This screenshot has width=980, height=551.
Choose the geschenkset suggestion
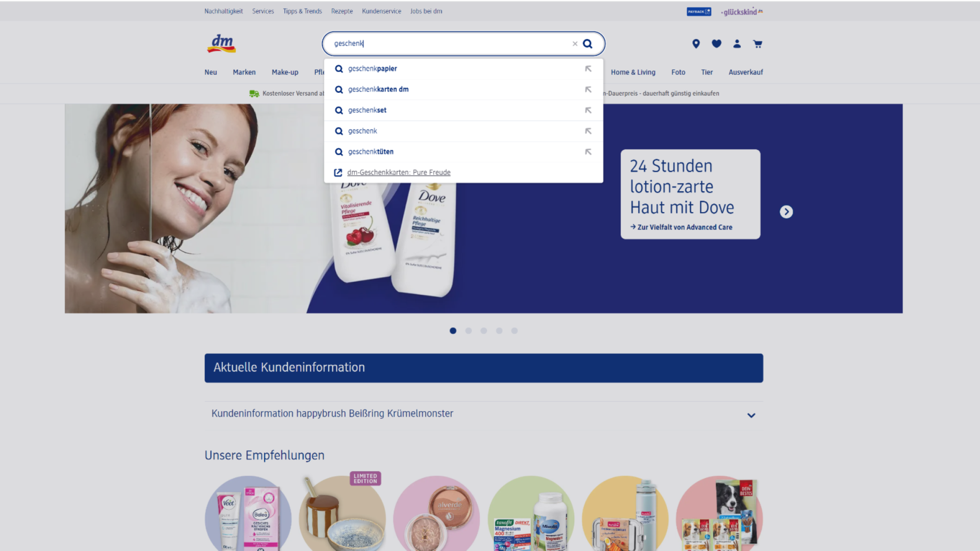tap(367, 110)
